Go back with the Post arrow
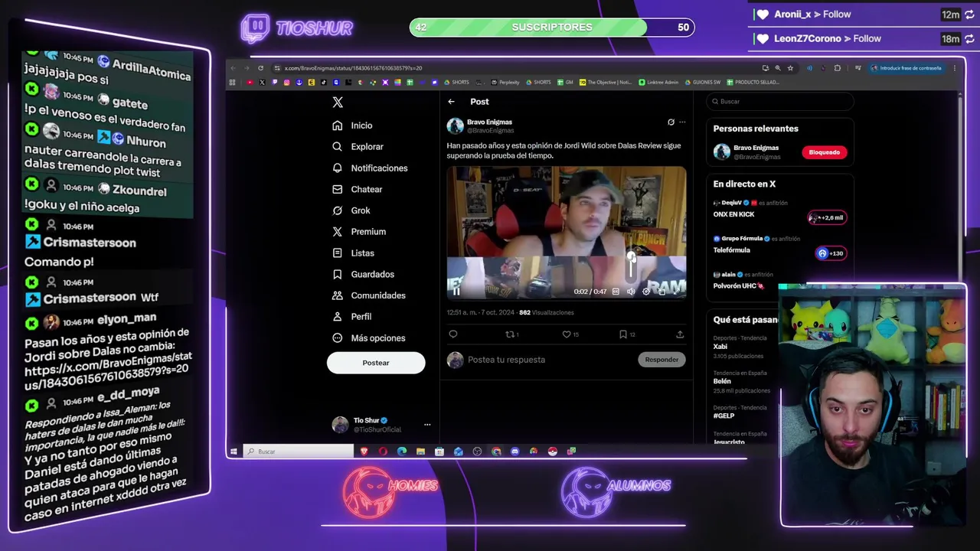 [452, 102]
